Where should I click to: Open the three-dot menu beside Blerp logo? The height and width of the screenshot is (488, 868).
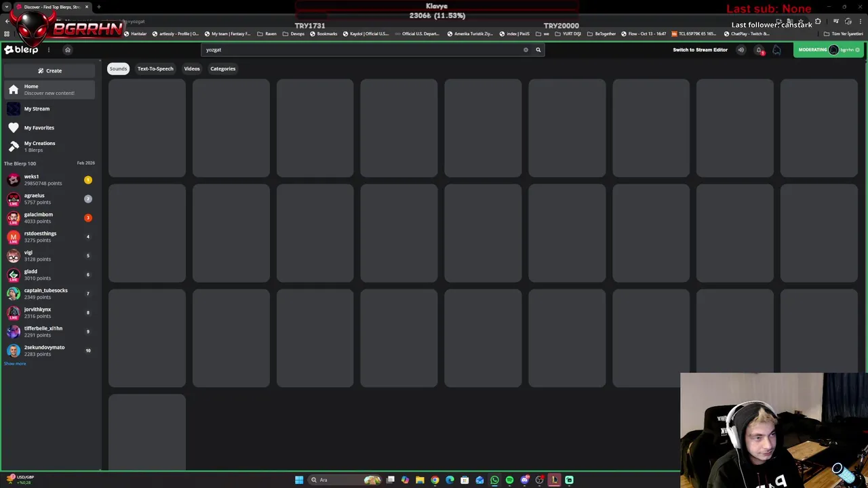[x=49, y=49]
